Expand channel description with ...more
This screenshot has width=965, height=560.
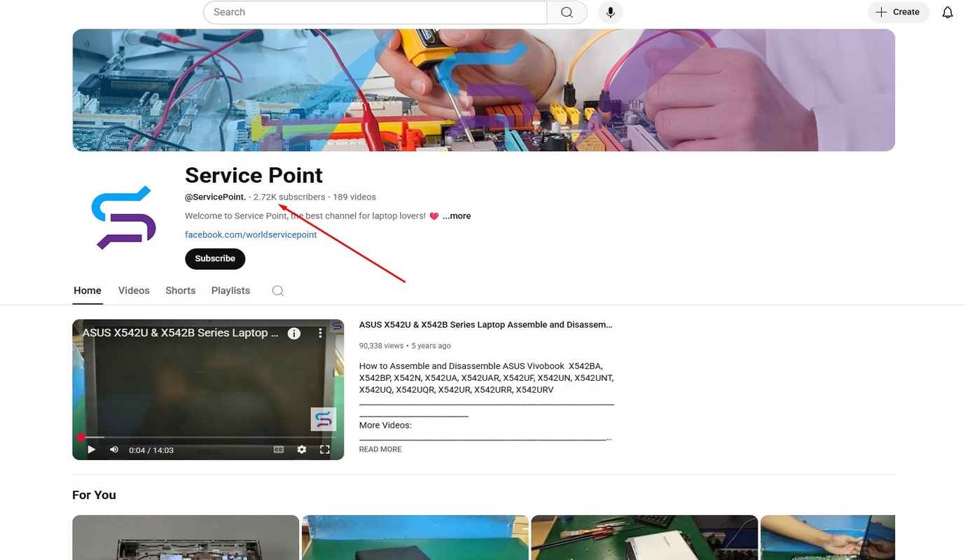(x=457, y=216)
